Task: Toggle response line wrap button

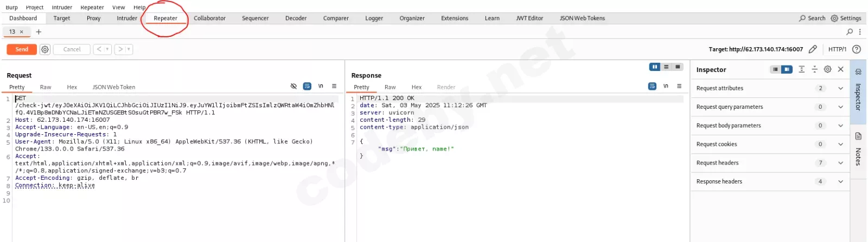Action: pyautogui.click(x=652, y=86)
